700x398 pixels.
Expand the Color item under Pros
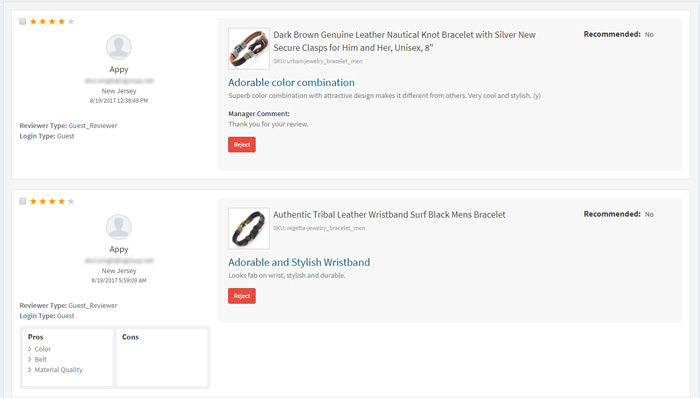40,349
